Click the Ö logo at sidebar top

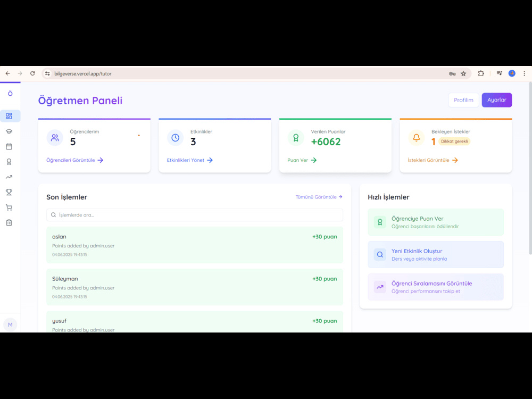(10, 94)
